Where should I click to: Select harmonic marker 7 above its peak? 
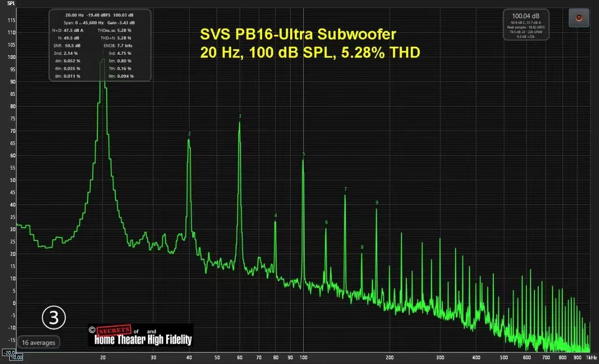click(345, 189)
